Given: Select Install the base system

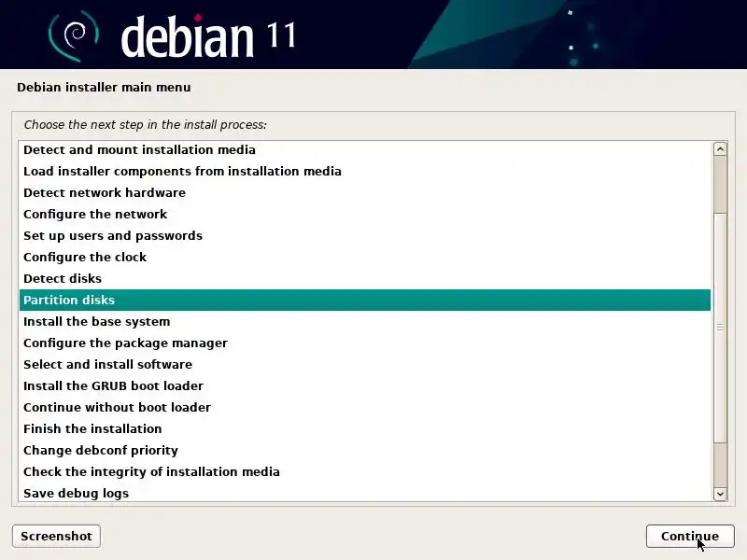Looking at the screenshot, I should pos(365,321).
